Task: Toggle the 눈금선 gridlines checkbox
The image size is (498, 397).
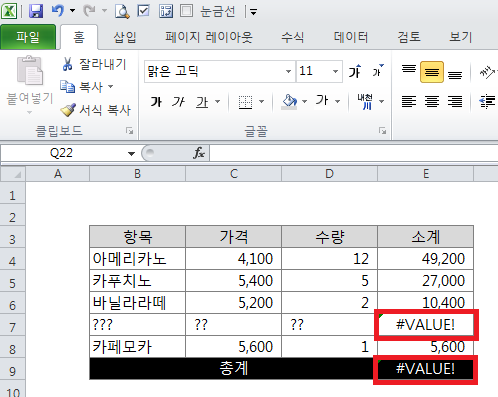Action: point(186,11)
